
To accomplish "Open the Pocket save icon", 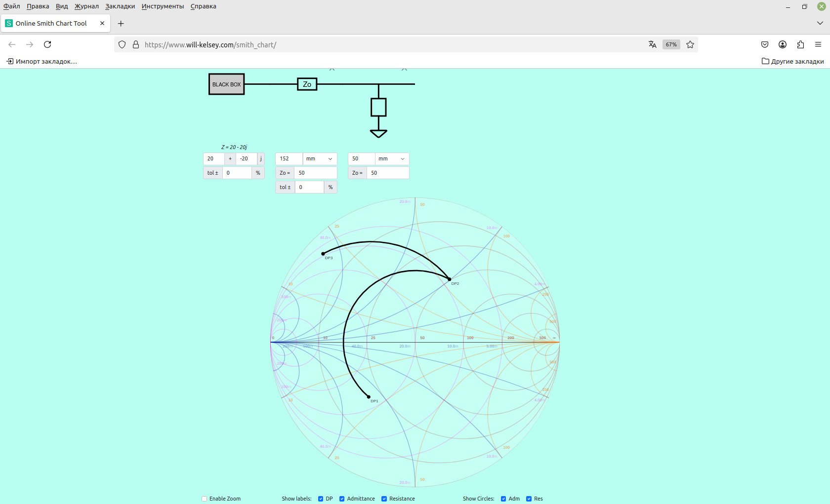I will 765,44.
